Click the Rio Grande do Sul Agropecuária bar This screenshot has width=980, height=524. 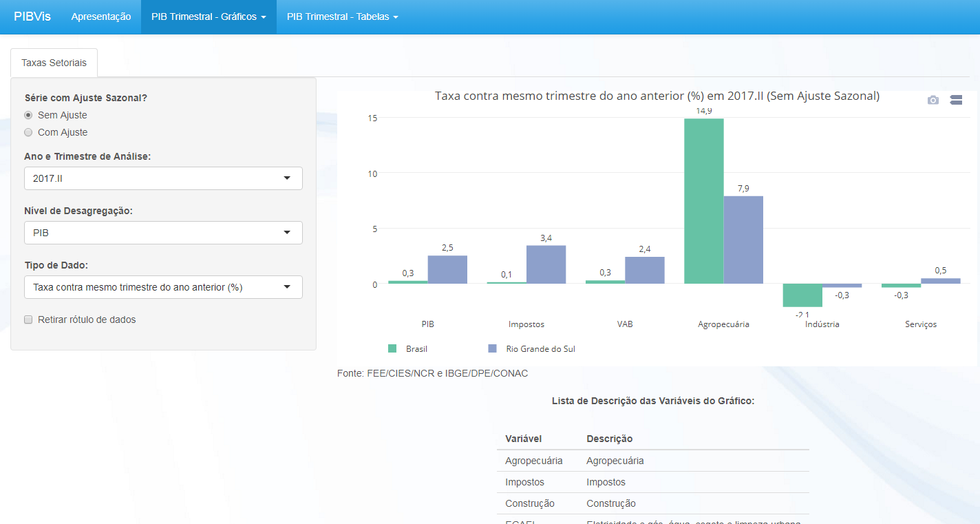point(743,240)
